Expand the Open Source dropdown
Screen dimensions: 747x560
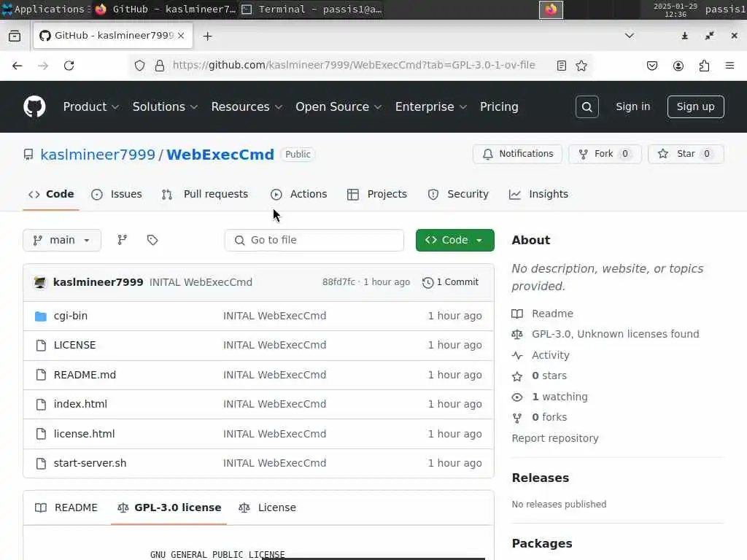point(338,106)
